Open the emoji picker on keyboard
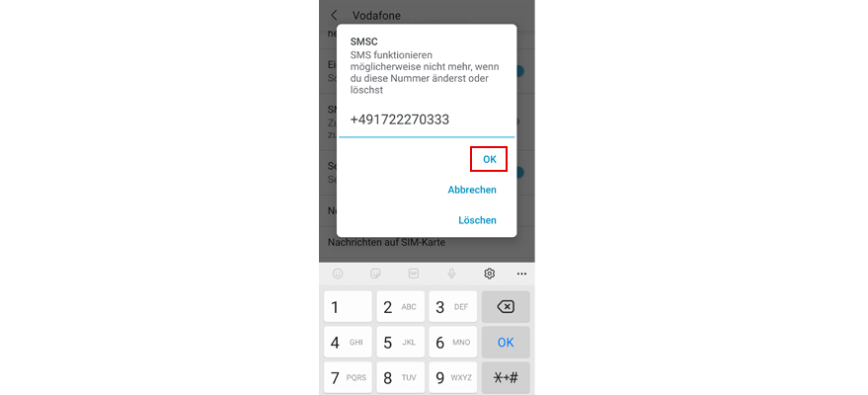Image resolution: width=868 pixels, height=395 pixels. (x=338, y=274)
